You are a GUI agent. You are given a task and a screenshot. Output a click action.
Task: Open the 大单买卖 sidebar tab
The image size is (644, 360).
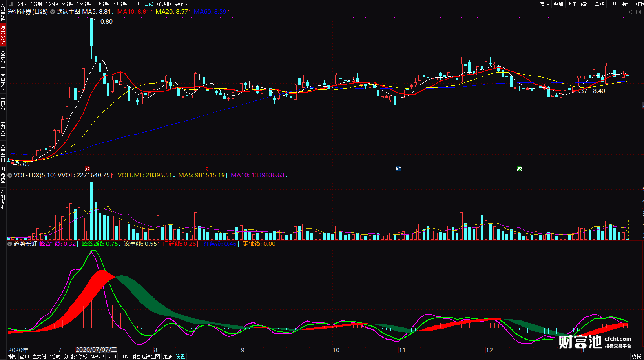point(3,82)
